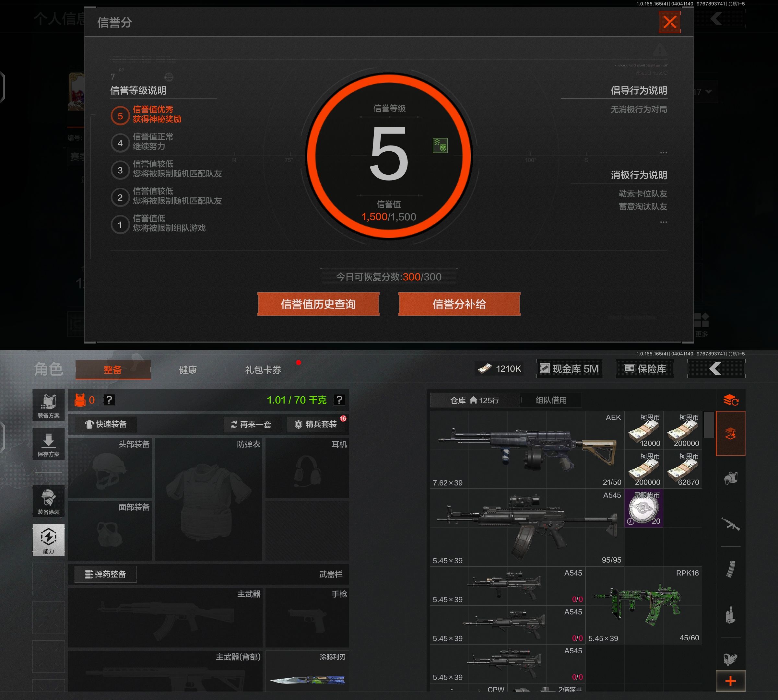Click the warehouse vertical scrollbar handle
This screenshot has width=778, height=700.
(709, 425)
